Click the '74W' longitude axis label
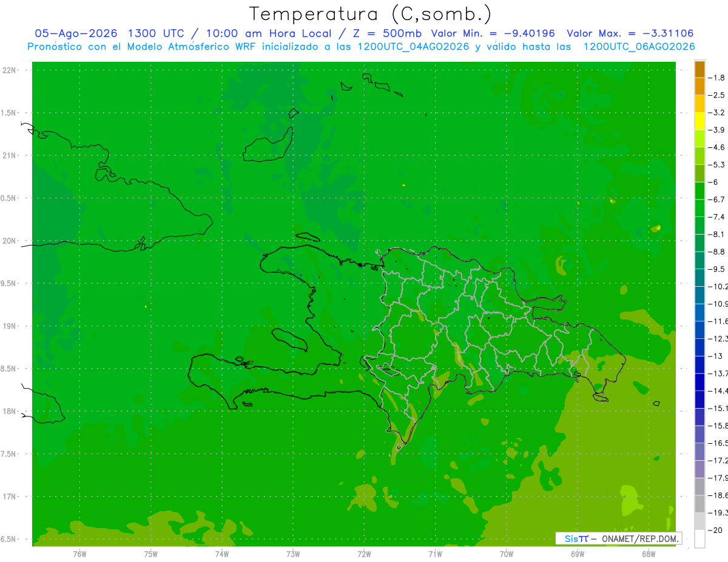This screenshot has height=562, width=728. [222, 554]
